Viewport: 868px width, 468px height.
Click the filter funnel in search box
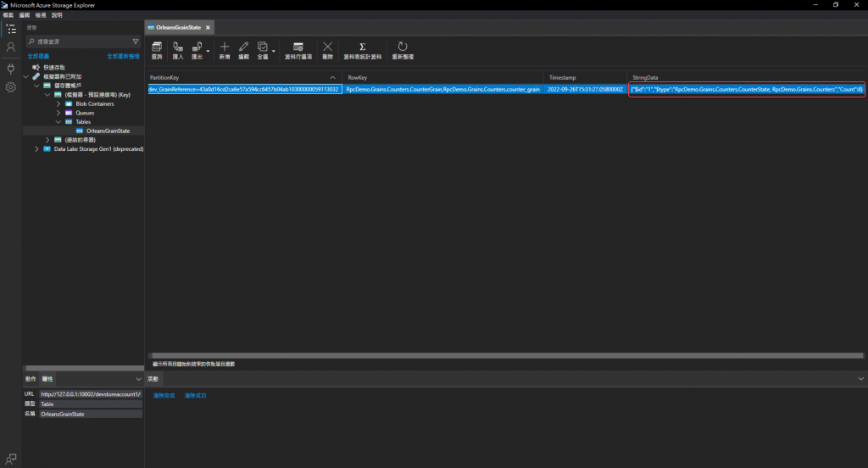(136, 42)
